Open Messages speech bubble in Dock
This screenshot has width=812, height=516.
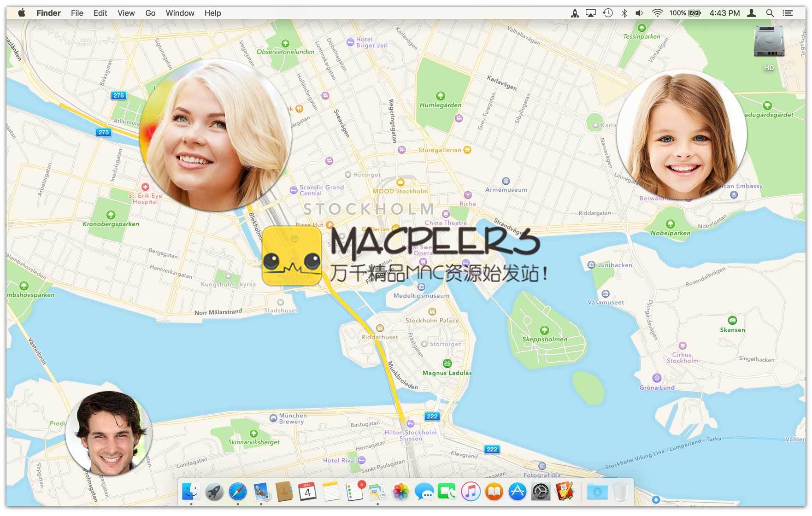pos(424,492)
